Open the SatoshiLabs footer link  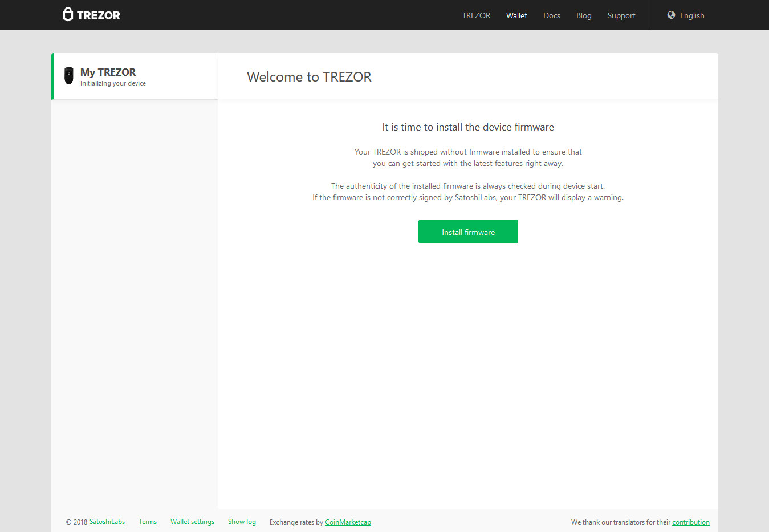coord(107,522)
